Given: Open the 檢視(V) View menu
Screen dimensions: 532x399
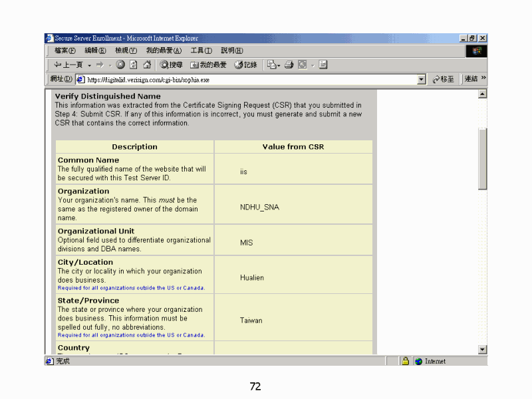Looking at the screenshot, I should [126, 51].
